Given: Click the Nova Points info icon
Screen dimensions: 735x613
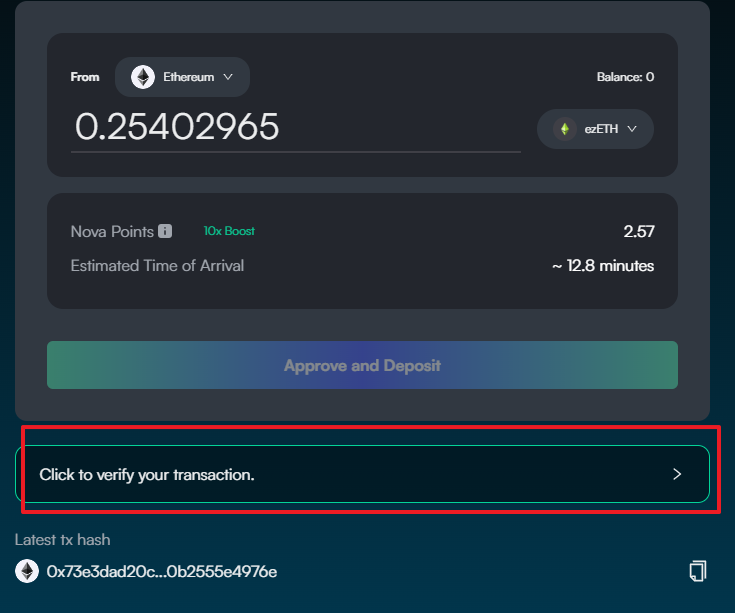Looking at the screenshot, I should [165, 231].
